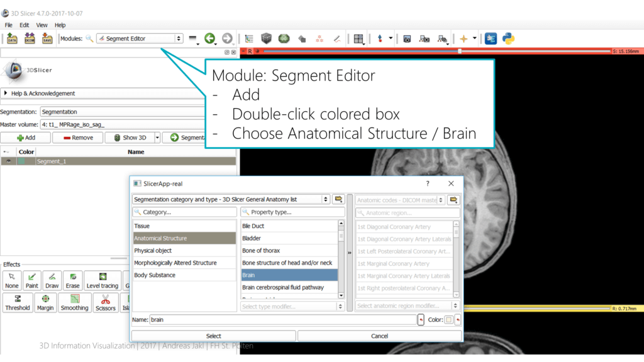Click the Category search field
Screen dimensions: 644x362
point(185,212)
